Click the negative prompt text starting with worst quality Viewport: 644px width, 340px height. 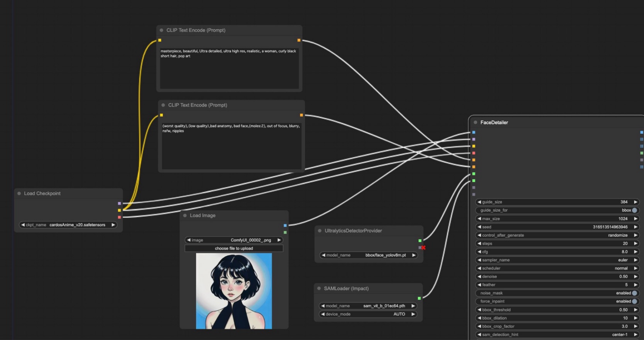pyautogui.click(x=231, y=128)
